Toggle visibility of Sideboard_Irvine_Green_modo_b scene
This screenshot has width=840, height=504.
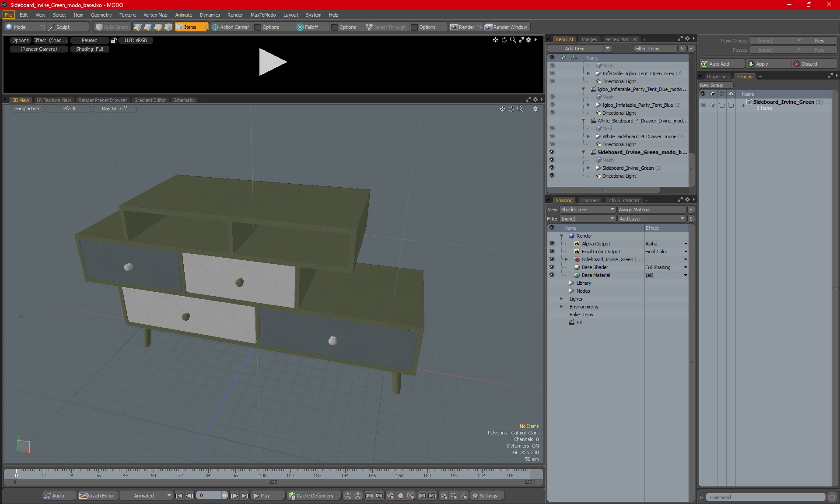coord(552,152)
